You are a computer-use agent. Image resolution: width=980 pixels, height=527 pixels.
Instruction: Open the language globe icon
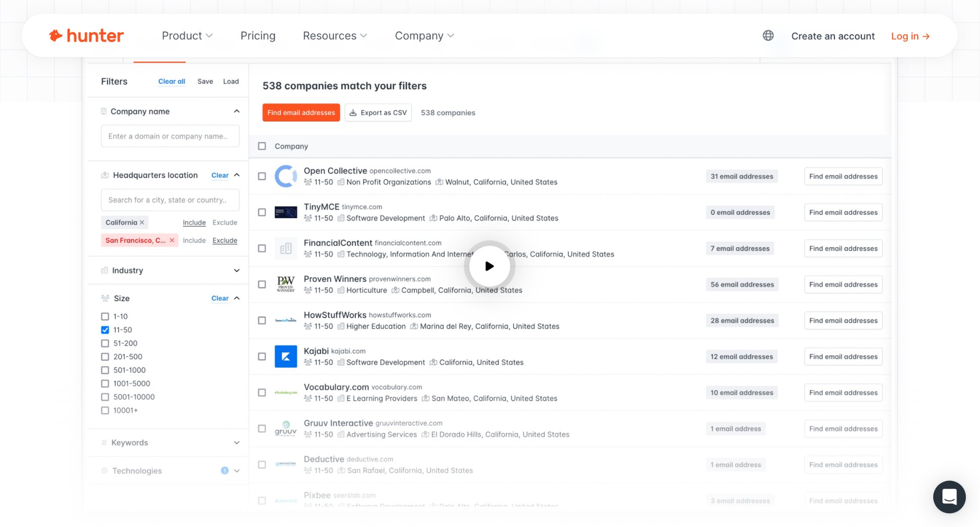[x=768, y=35]
